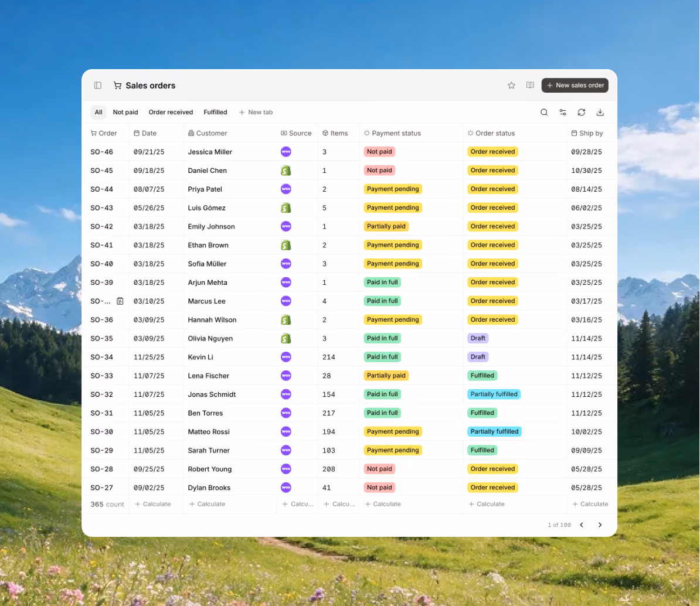Add Calculate under the Items column
700x606 pixels.
point(339,504)
